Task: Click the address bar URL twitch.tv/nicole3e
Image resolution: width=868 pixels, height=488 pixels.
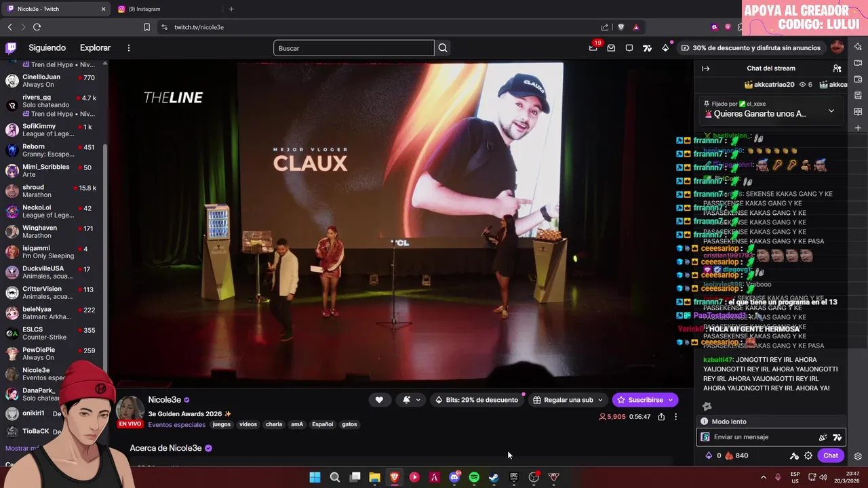Action: coord(199,27)
